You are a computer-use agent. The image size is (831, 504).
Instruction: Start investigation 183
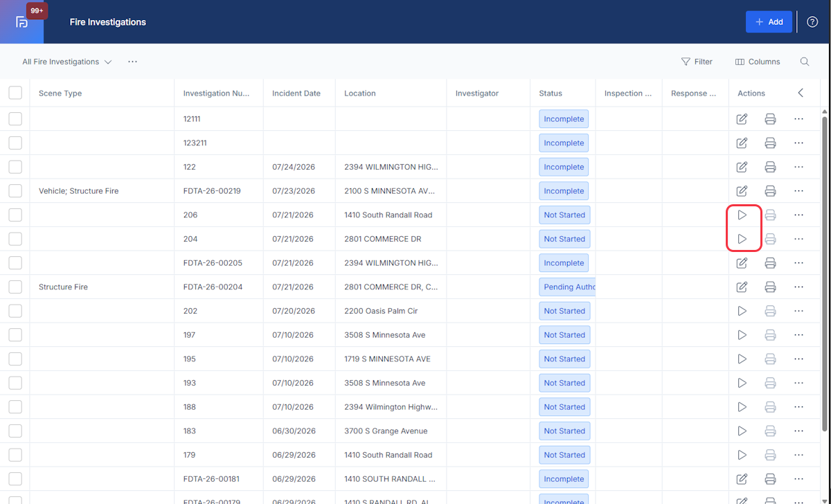coord(742,431)
